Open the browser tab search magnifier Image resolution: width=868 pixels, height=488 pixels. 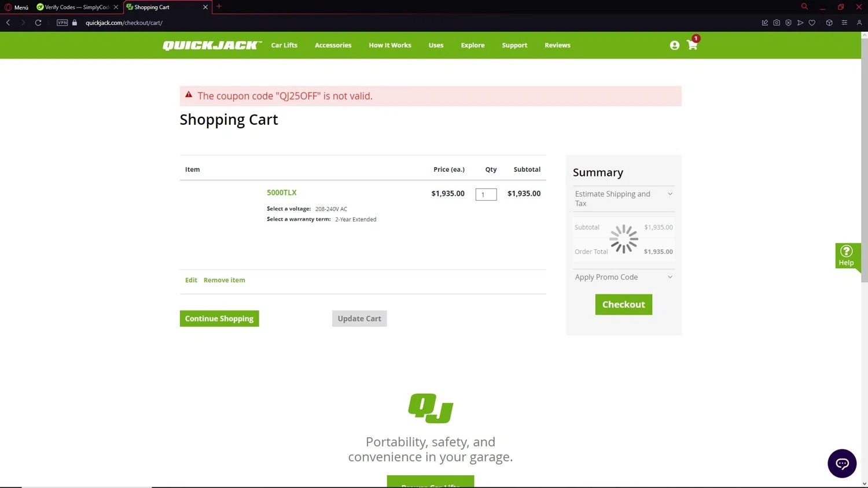click(804, 6)
